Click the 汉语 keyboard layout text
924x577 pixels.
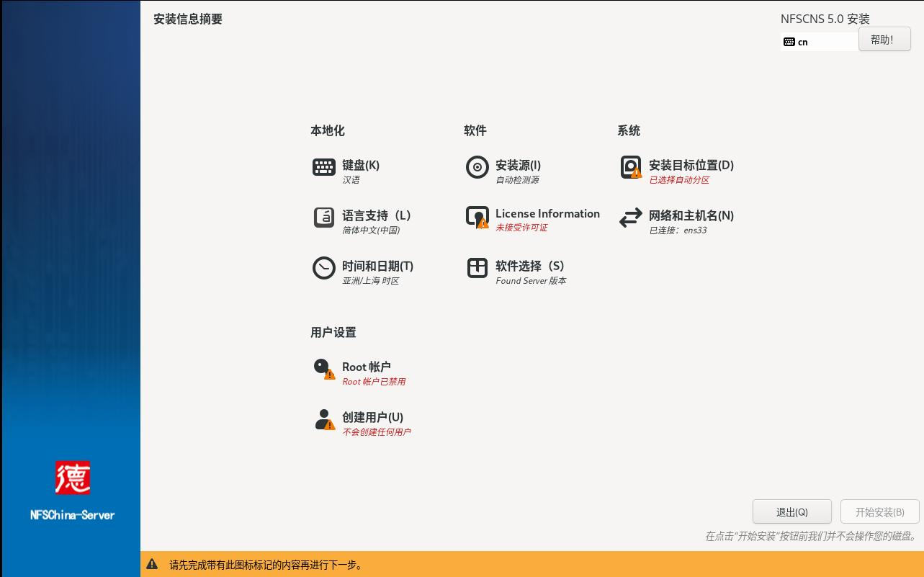coord(351,180)
